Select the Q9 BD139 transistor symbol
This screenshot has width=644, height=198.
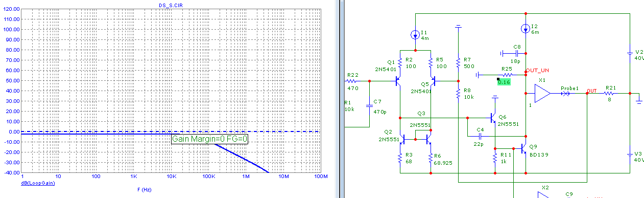[x=523, y=148]
